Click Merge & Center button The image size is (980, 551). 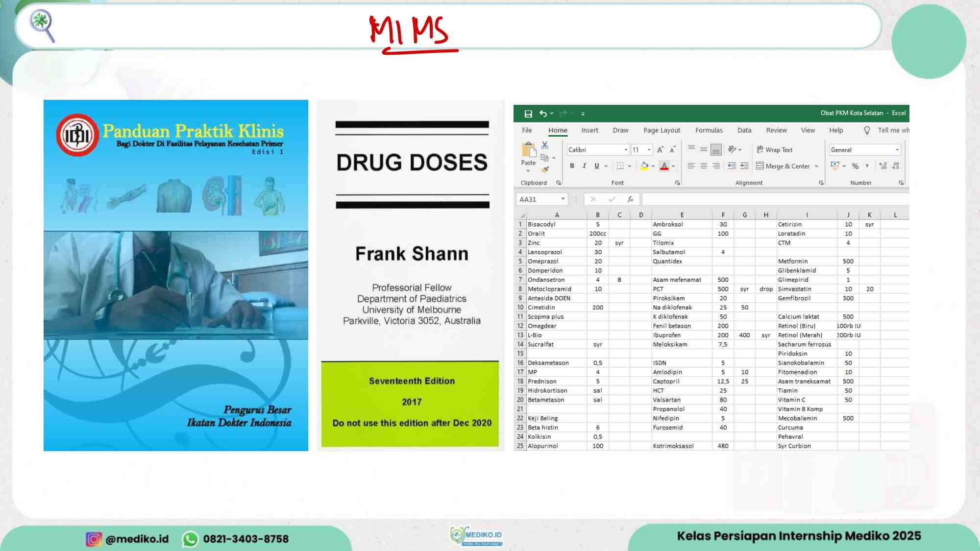(783, 166)
